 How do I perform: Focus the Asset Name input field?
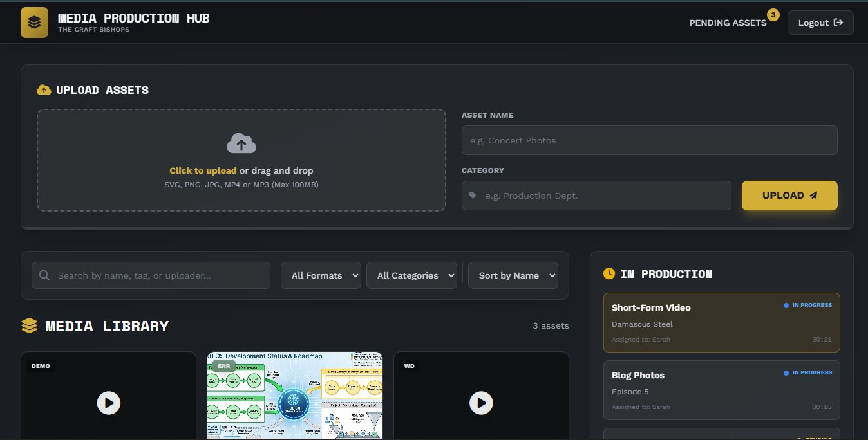[649, 140]
